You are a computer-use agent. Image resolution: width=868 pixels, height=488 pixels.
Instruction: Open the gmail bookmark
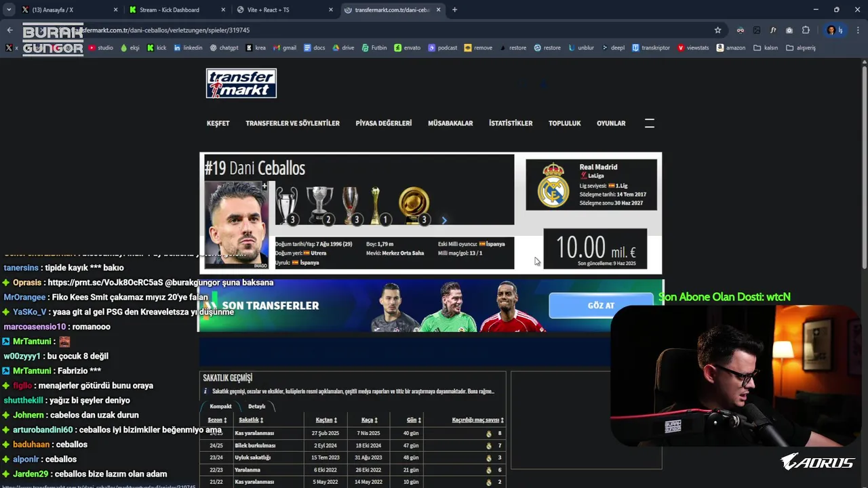click(x=284, y=47)
